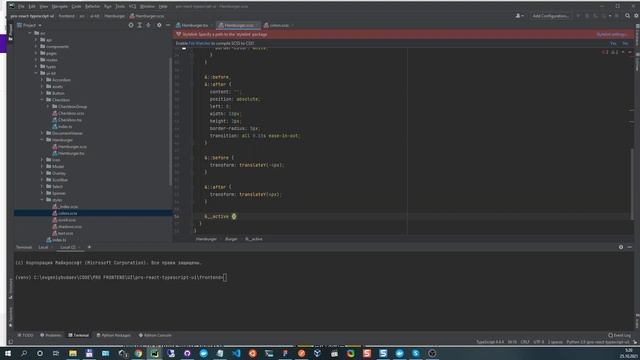Hide the terminal panel with minus icon
This screenshot has width=640, height=360.
[x=630, y=247]
